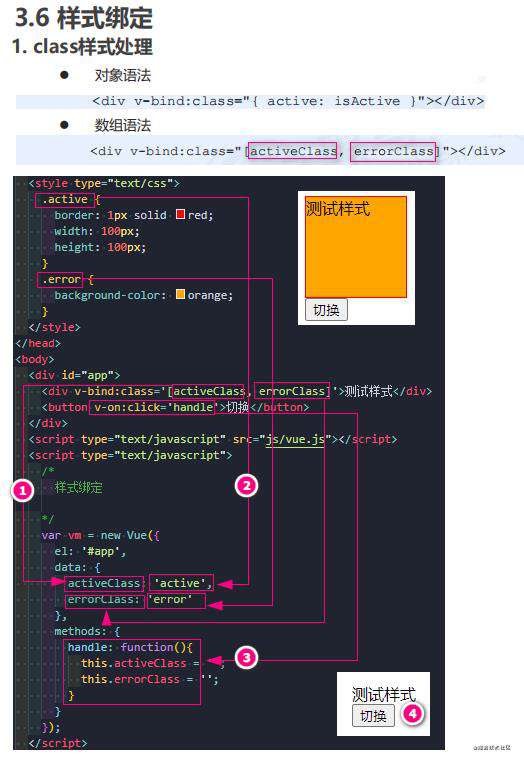Image resolution: width=524 pixels, height=763 pixels.
Task: Click the closing </head> tag
Action: point(38,343)
